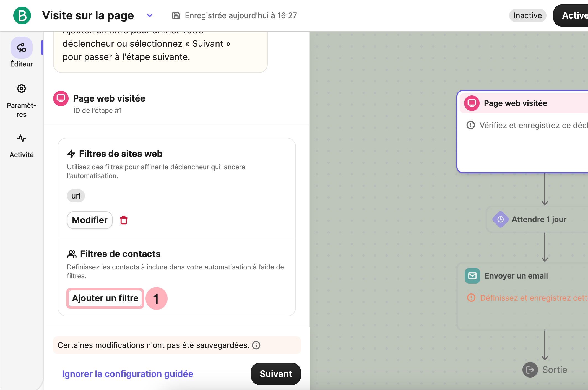Image resolution: width=588 pixels, height=390 pixels.
Task: Click the url filter chip
Action: coord(76,196)
